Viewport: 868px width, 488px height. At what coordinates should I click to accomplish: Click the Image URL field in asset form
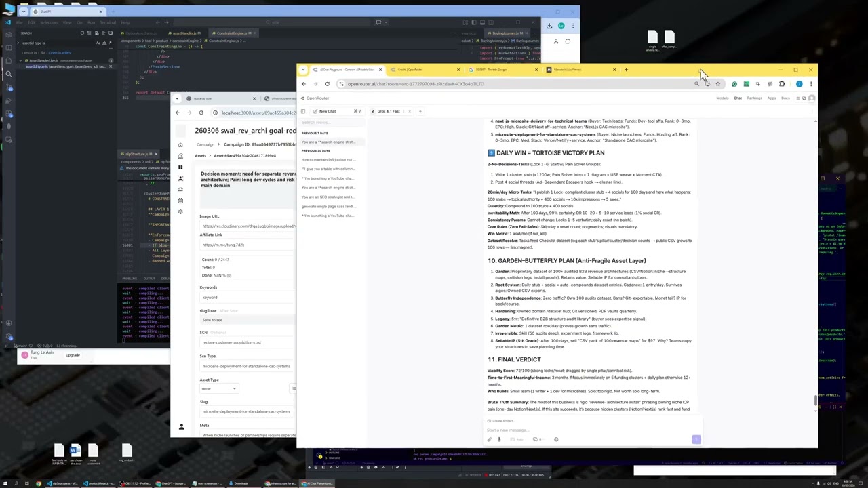point(248,226)
